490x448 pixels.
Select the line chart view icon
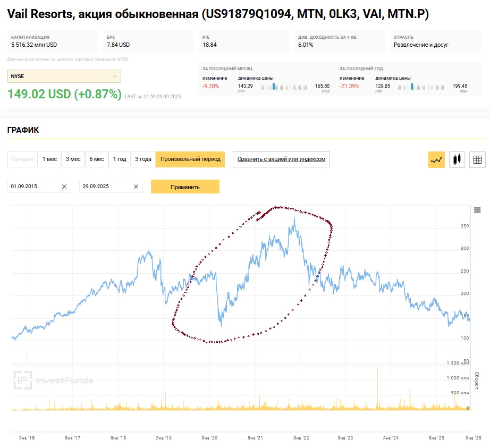click(436, 159)
